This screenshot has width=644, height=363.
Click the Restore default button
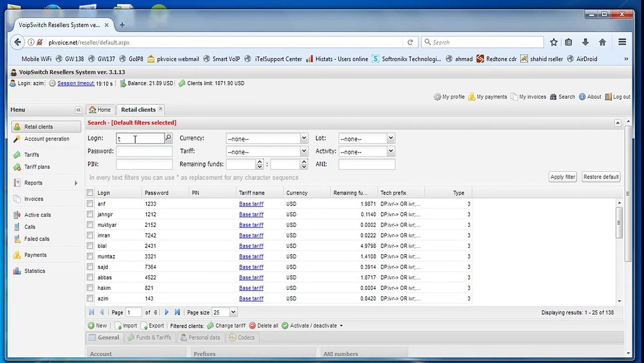tap(601, 177)
